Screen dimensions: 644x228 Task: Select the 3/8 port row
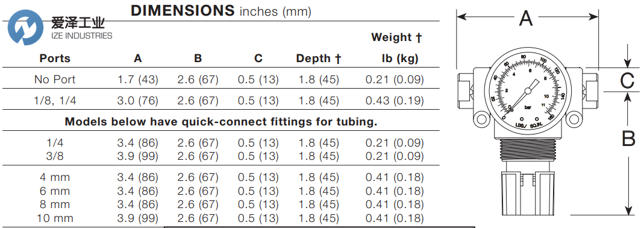pyautogui.click(x=221, y=156)
